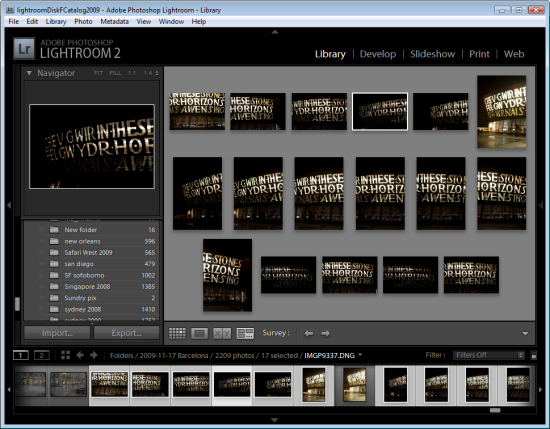Viewport: 550px width, 429px height.
Task: Click the filmstrip horizontal scrollbar handle
Action: click(x=495, y=410)
